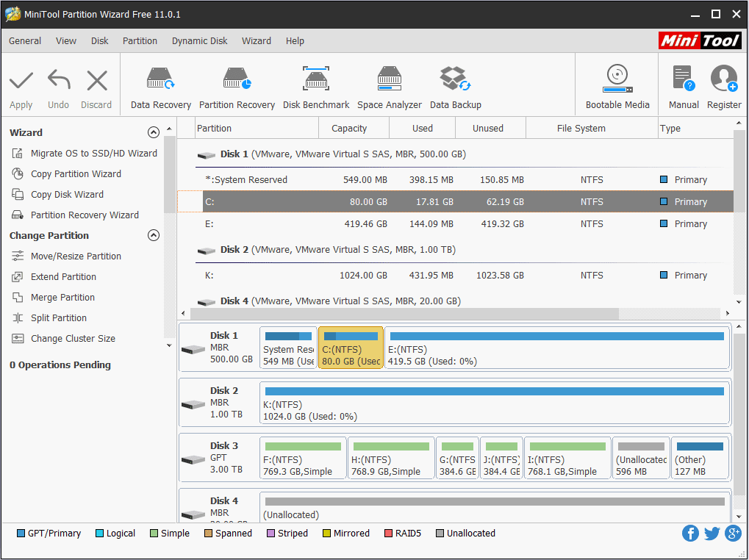This screenshot has width=749, height=560.
Task: Open the General menu
Action: 25,41
